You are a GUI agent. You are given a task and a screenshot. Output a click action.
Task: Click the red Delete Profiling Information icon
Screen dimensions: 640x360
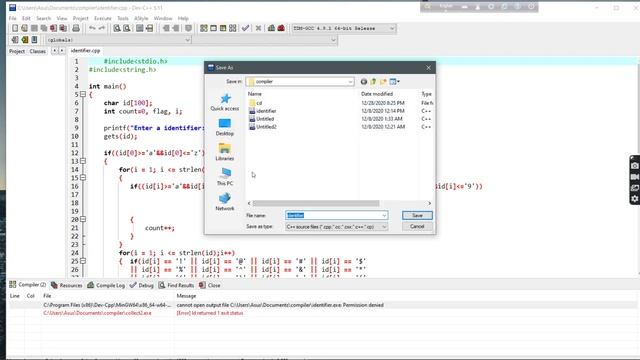(281, 28)
